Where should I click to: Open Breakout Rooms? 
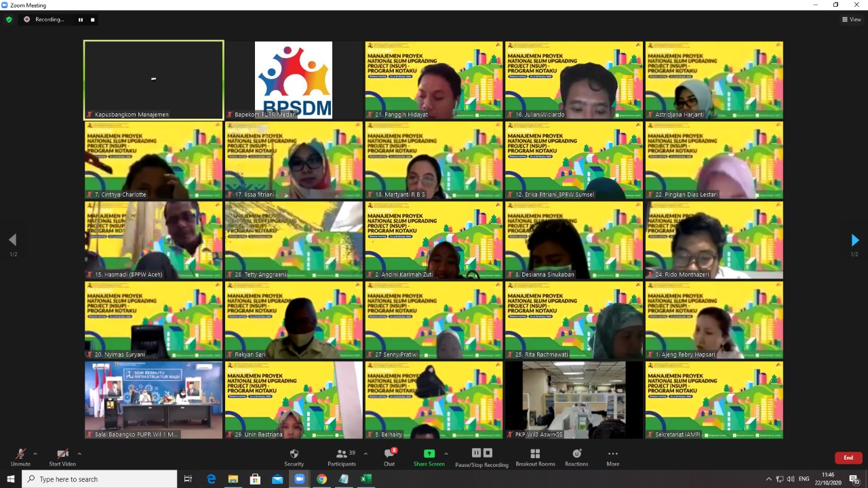pyautogui.click(x=535, y=457)
